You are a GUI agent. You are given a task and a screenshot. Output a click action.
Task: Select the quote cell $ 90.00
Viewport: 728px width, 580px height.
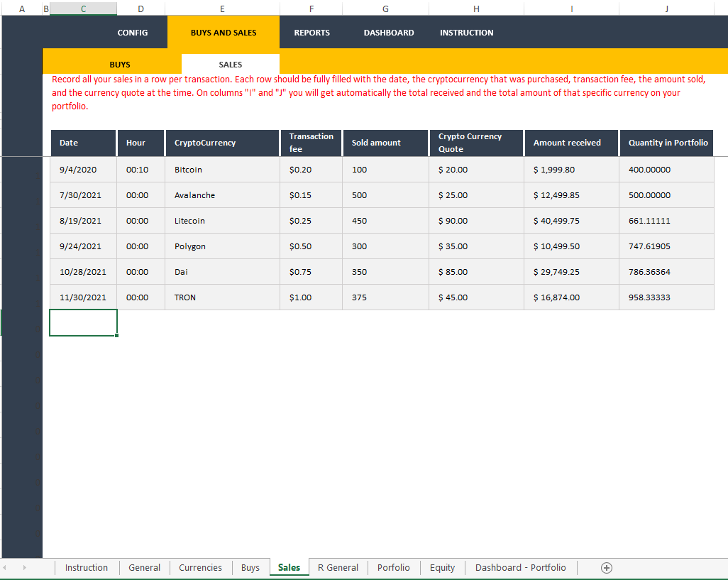[x=476, y=221]
